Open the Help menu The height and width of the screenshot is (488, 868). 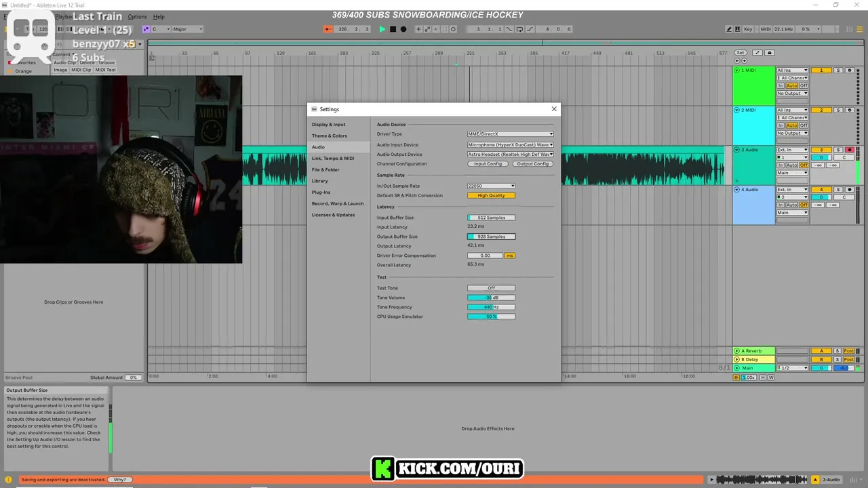pyautogui.click(x=159, y=16)
